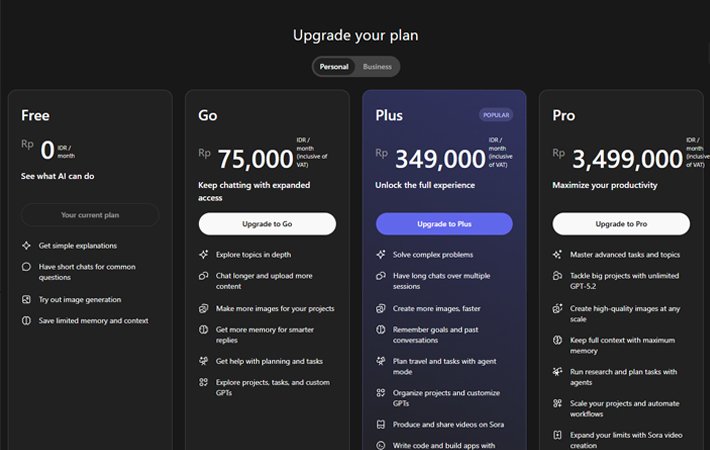Click the icon beside 'Create high-quality images at any scale'
Screen dimensions: 710x450
(x=558, y=308)
